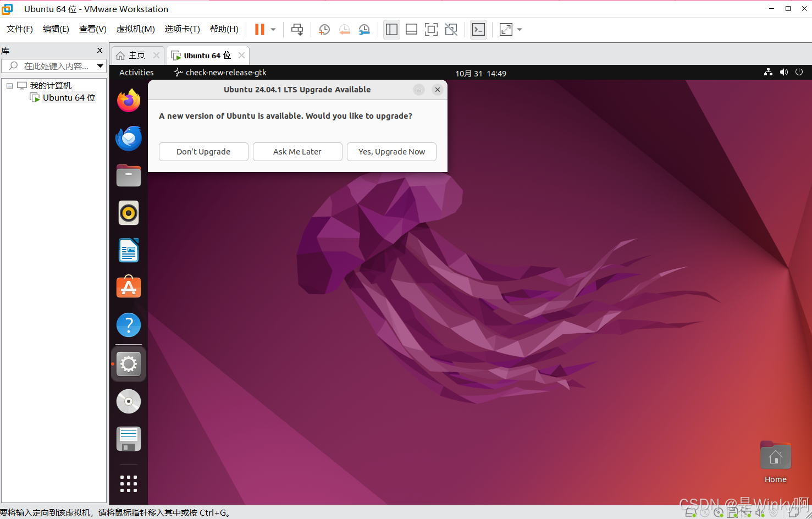Click the upgrade question text in the dialog

click(285, 116)
